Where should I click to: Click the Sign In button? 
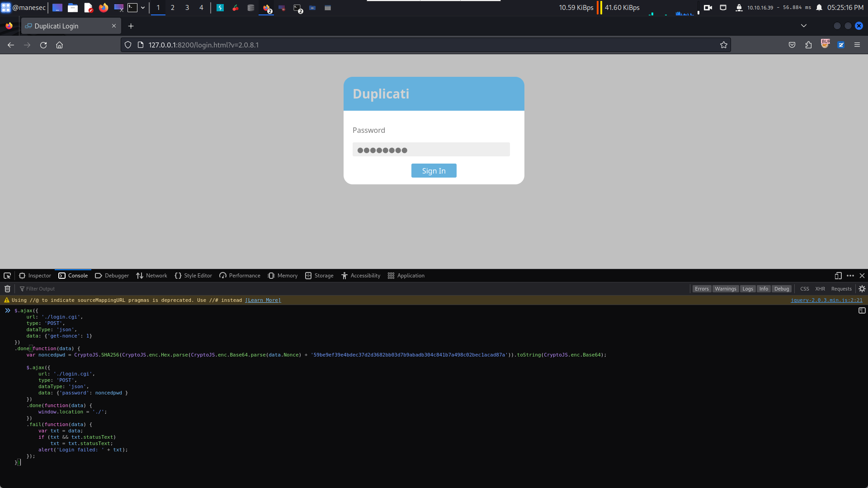point(434,171)
